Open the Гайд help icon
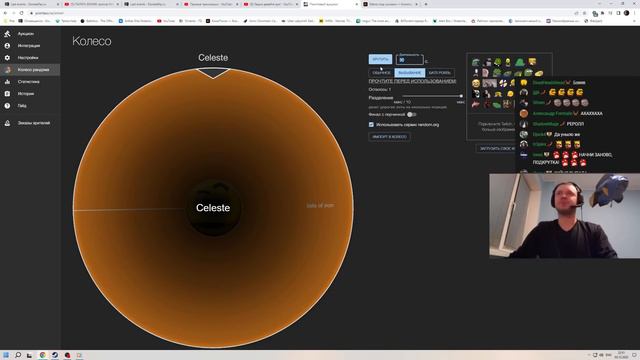 (x=7, y=106)
